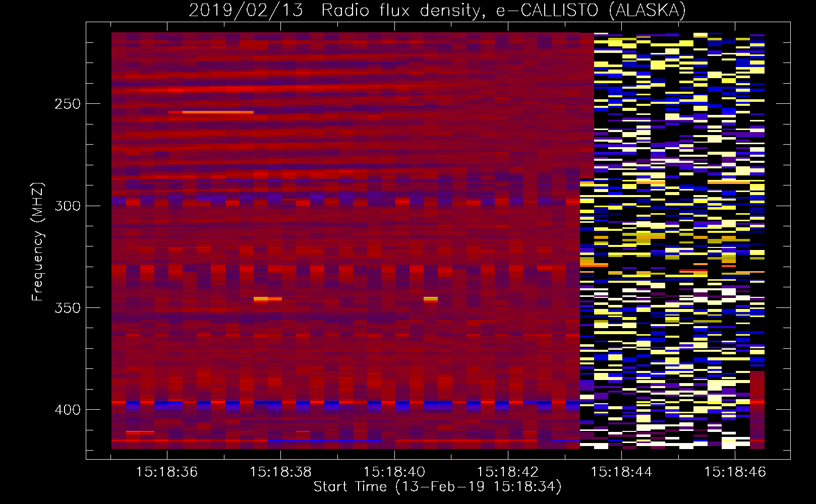Click the 250 frequency tick label
The image size is (816, 504).
tap(67, 104)
